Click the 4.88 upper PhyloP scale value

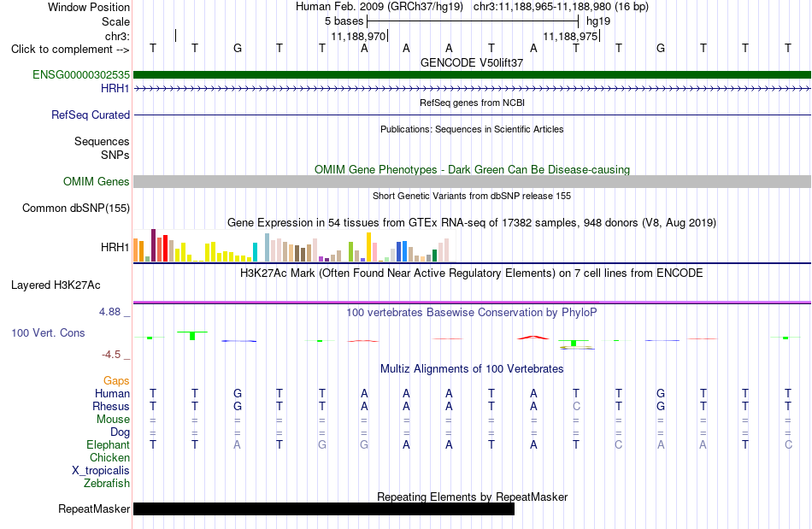(109, 312)
